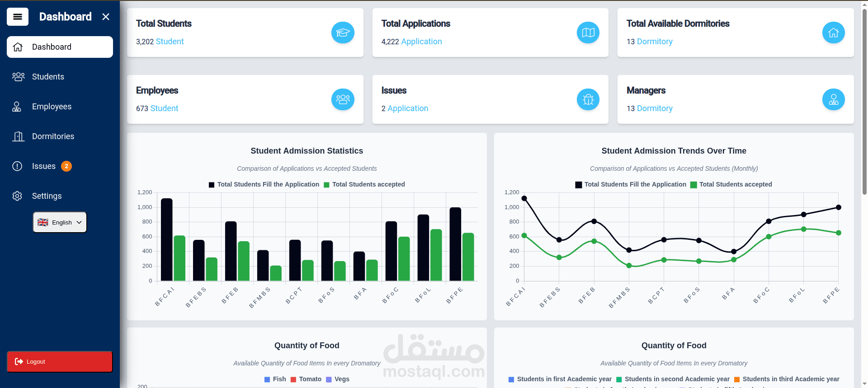Toggle the Tomato legend item

tap(306, 379)
